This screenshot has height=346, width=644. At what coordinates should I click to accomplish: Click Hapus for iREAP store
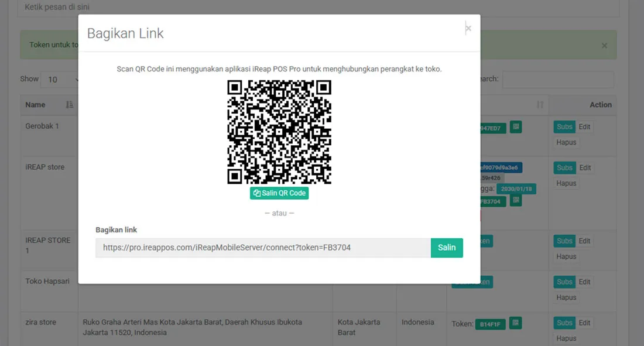point(566,183)
